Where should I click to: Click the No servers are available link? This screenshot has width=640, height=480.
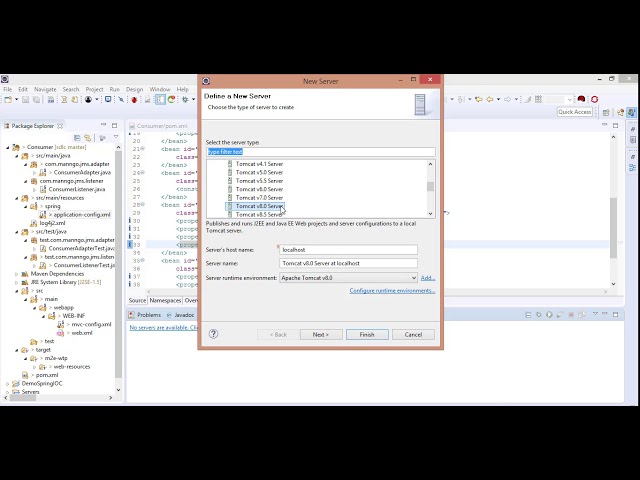coord(163,327)
